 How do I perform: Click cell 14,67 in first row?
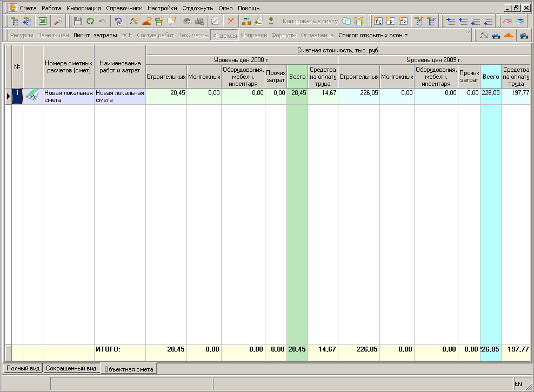coord(323,96)
